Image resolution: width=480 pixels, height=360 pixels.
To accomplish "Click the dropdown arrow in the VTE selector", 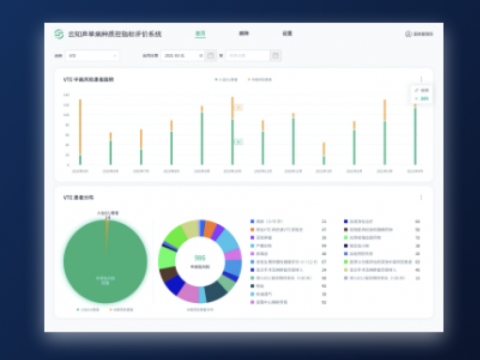I will 115,56.
